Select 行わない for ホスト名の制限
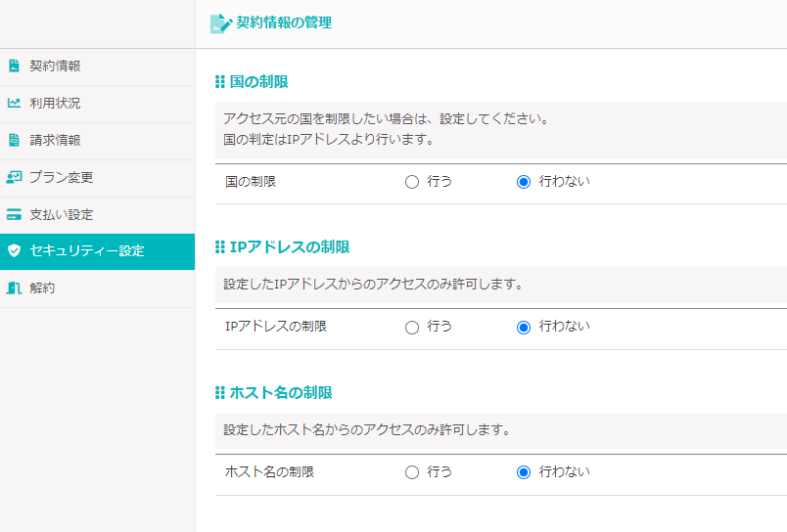Viewport: 787px width, 532px height. tap(524, 472)
